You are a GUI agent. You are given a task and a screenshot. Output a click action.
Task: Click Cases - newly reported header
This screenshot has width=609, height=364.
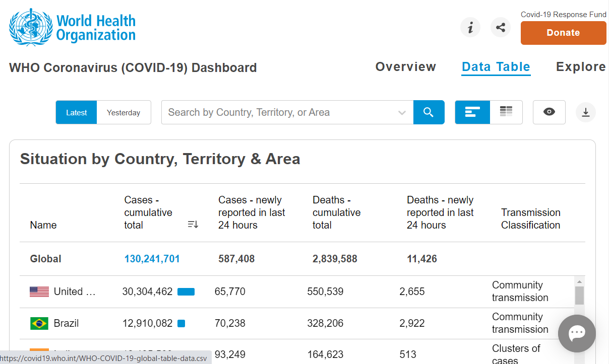click(x=252, y=212)
